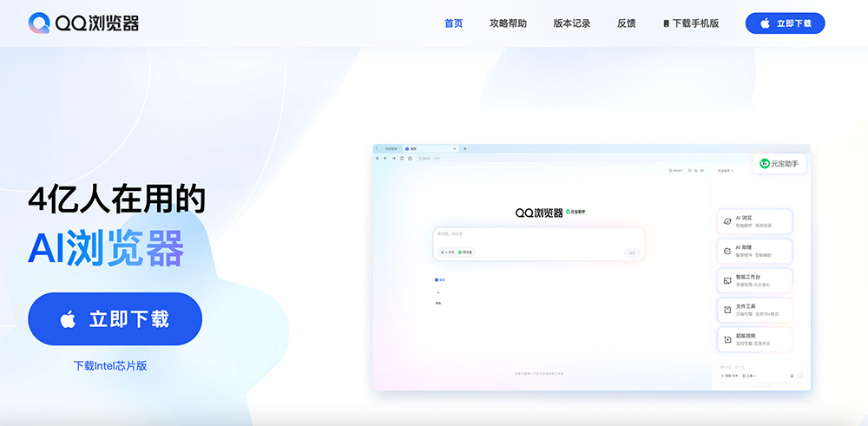Open the 首页 nav tab
Image resolution: width=868 pixels, height=426 pixels.
point(453,23)
